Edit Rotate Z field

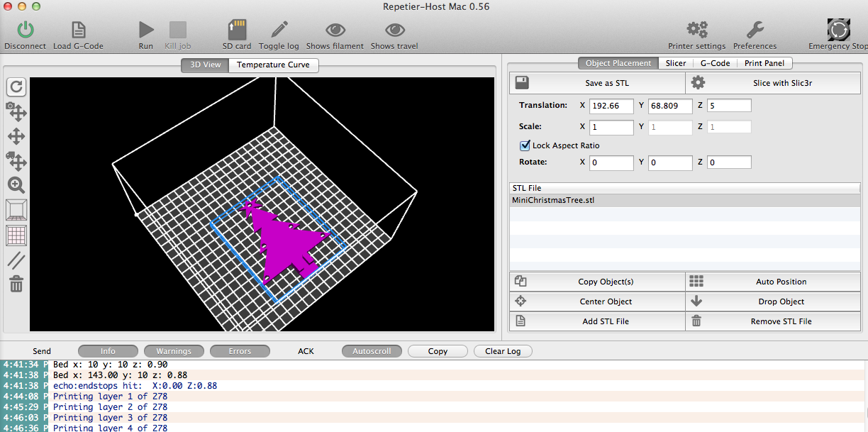pyautogui.click(x=729, y=162)
